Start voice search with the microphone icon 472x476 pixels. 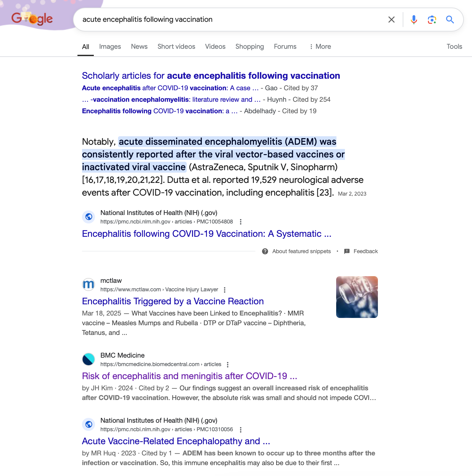pyautogui.click(x=414, y=20)
